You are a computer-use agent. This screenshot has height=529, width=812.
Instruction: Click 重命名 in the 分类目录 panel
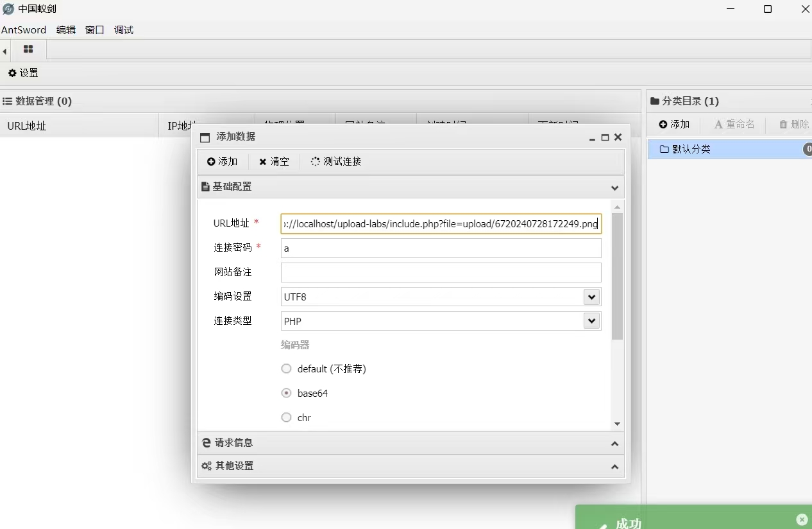pos(734,125)
